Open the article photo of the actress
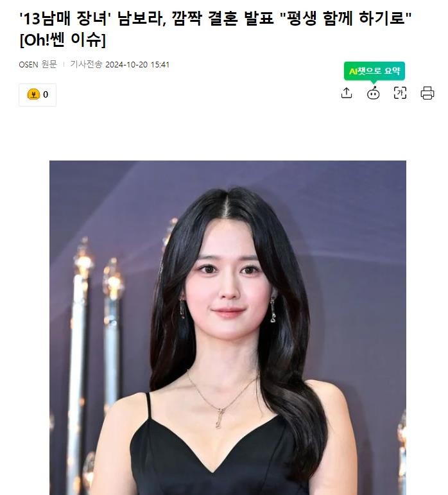Viewport: 448px width, 495px height. pos(227,327)
